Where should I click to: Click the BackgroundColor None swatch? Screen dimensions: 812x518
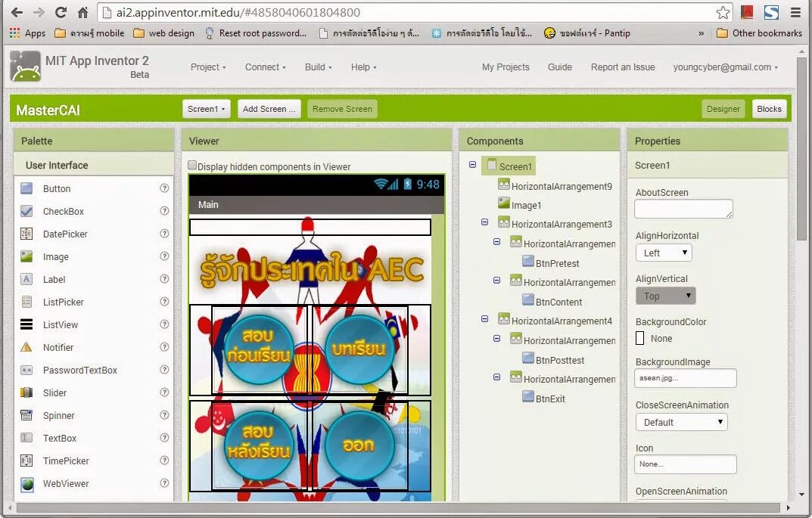640,339
